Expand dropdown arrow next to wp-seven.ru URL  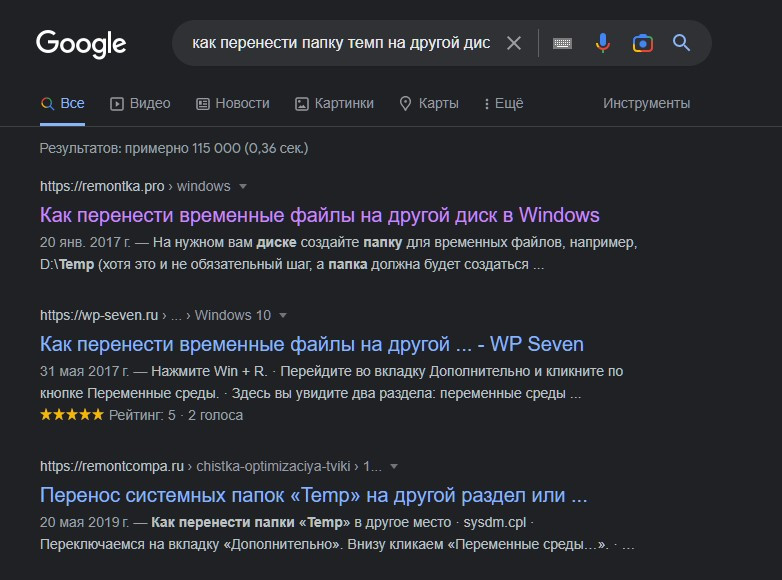click(283, 316)
